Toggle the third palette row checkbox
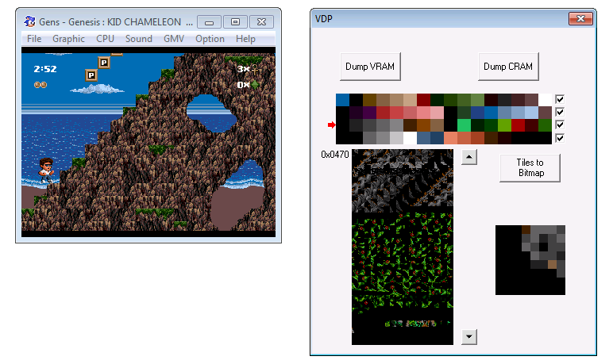Screen dimensions: 613x364 click(560, 125)
